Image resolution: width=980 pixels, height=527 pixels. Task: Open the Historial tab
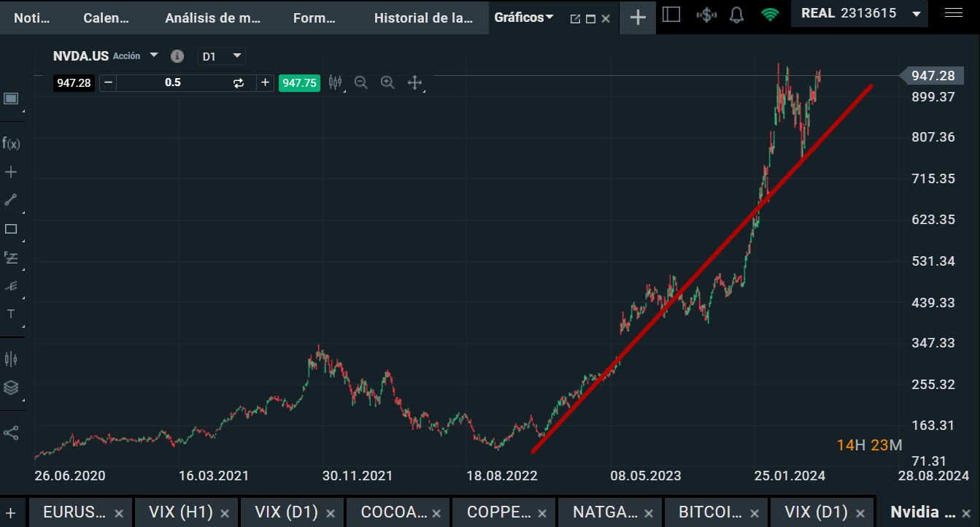click(x=423, y=18)
